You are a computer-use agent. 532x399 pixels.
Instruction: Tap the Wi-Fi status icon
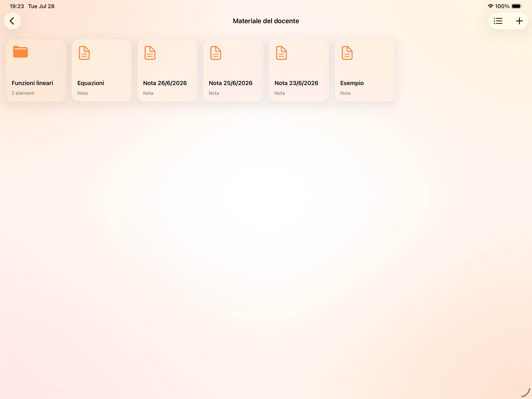pos(490,6)
